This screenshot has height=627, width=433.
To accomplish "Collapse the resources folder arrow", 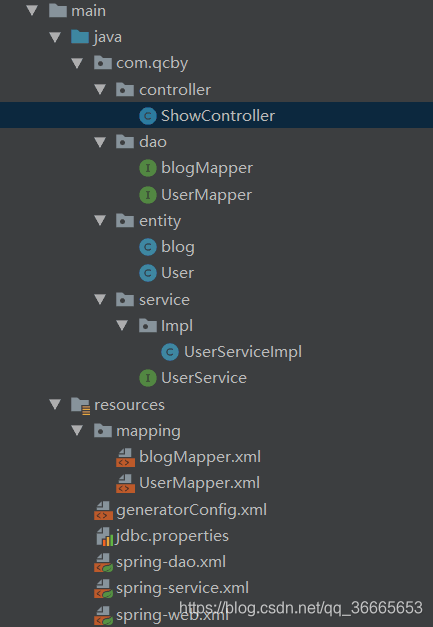I will (x=55, y=404).
